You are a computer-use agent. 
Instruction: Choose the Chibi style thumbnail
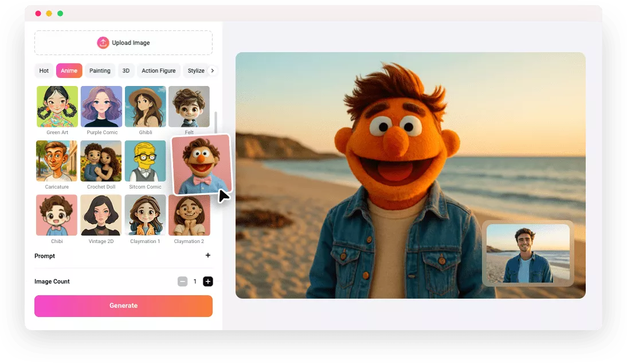coord(57,215)
